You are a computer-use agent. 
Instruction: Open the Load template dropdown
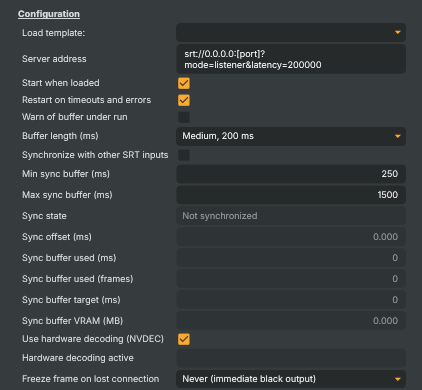click(x=291, y=33)
